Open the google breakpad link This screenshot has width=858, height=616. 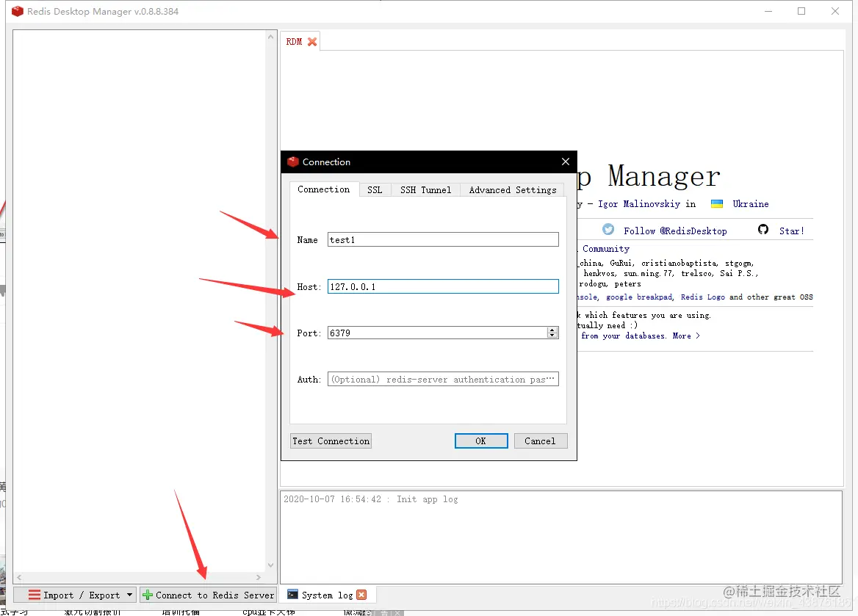point(639,297)
